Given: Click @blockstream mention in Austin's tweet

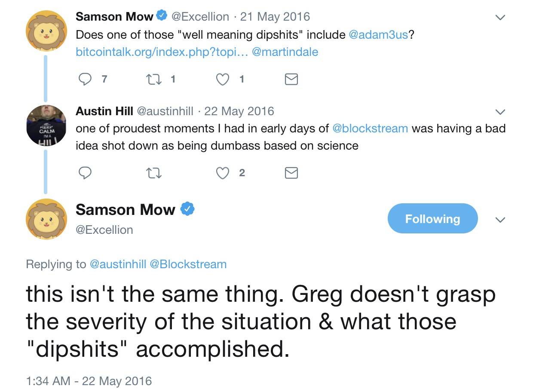Looking at the screenshot, I should tap(370, 129).
